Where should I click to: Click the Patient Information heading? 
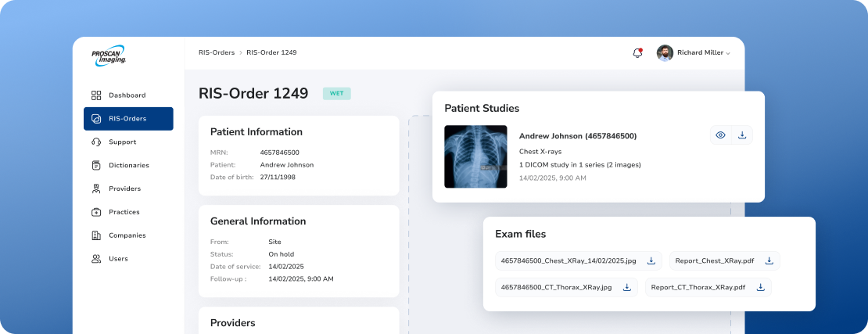256,132
